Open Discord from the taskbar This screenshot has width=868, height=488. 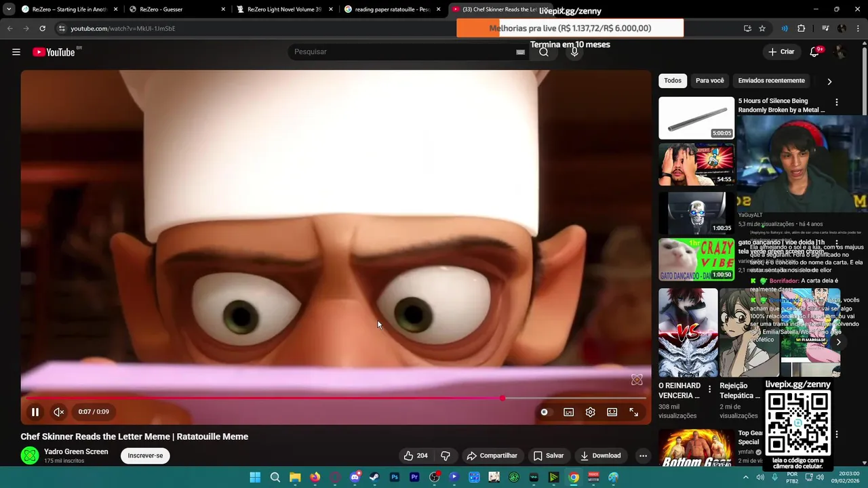coord(355,477)
